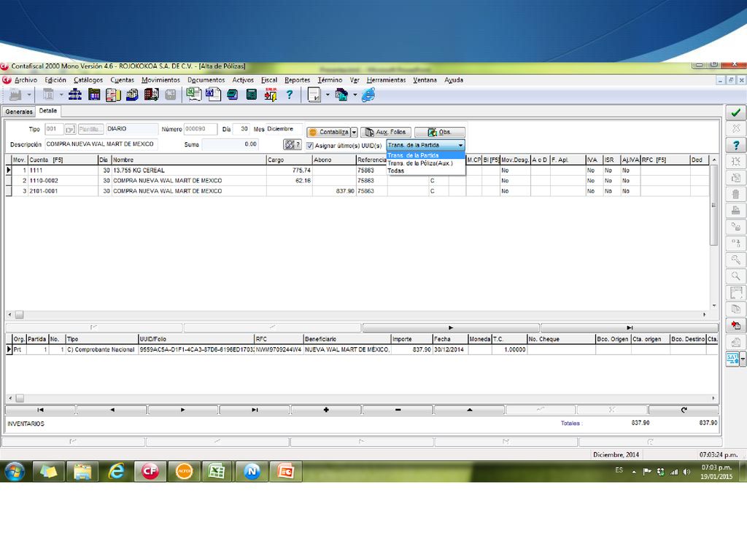This screenshot has width=747, height=560.
Task: Click the yellow folder documents toolbar icon
Action: [x=113, y=95]
